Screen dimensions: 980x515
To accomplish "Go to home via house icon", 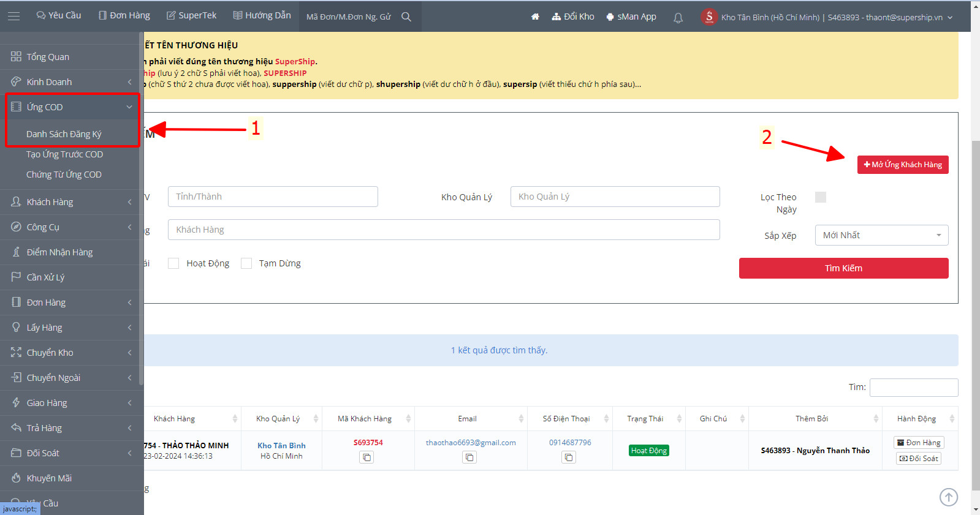I will click(535, 17).
